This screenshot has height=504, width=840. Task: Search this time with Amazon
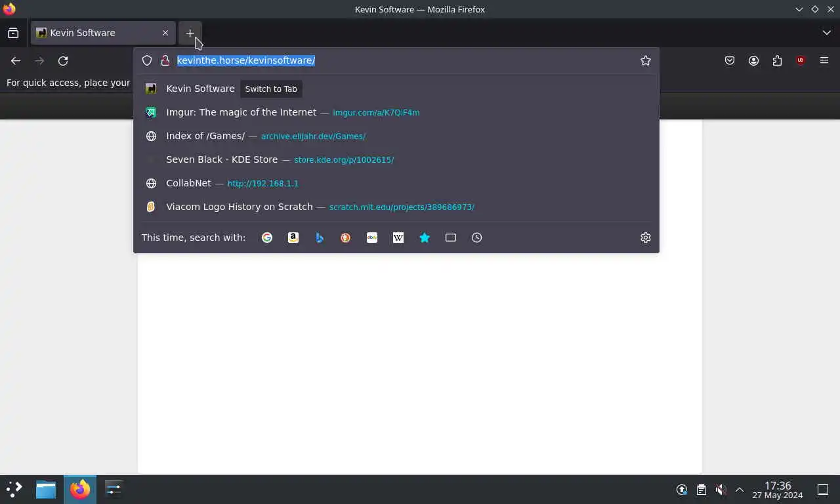click(293, 238)
